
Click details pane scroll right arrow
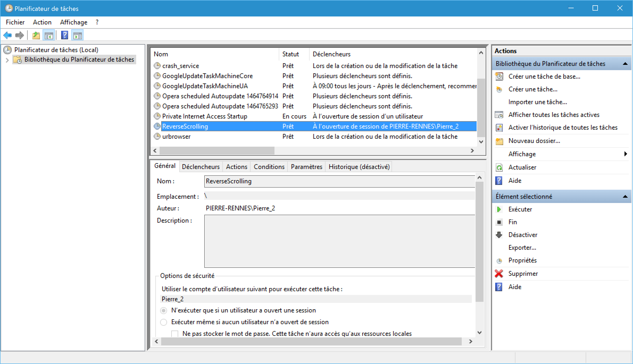coord(470,341)
